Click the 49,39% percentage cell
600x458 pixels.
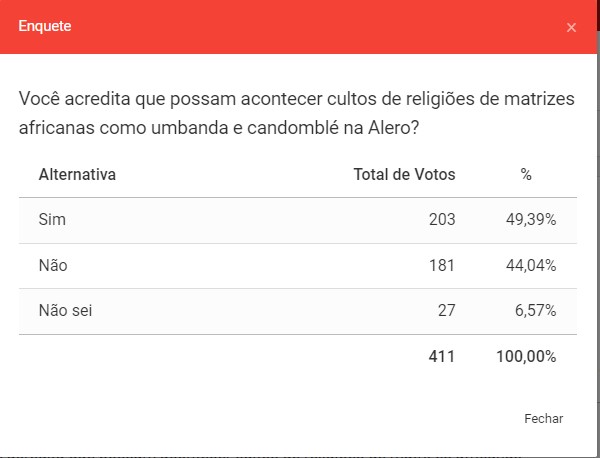point(531,219)
